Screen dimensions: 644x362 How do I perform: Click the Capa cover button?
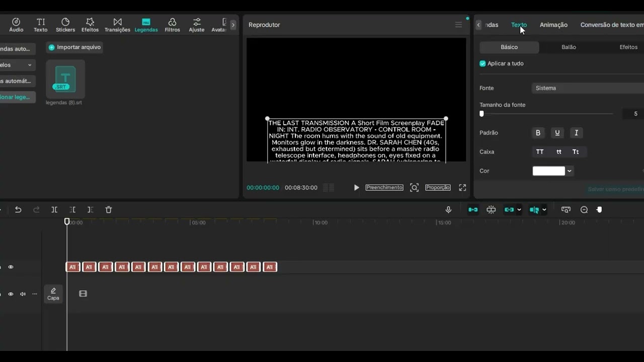(53, 294)
